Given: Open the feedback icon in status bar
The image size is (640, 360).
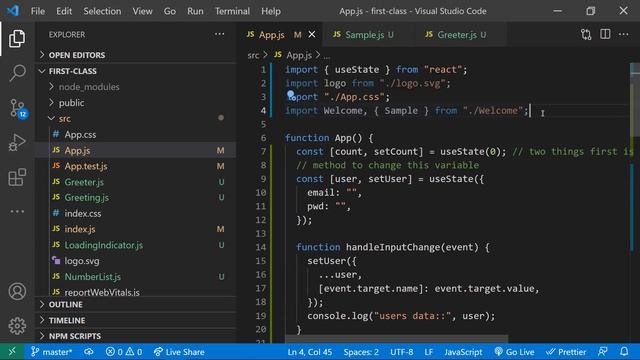Looking at the screenshot, I should click(x=602, y=352).
